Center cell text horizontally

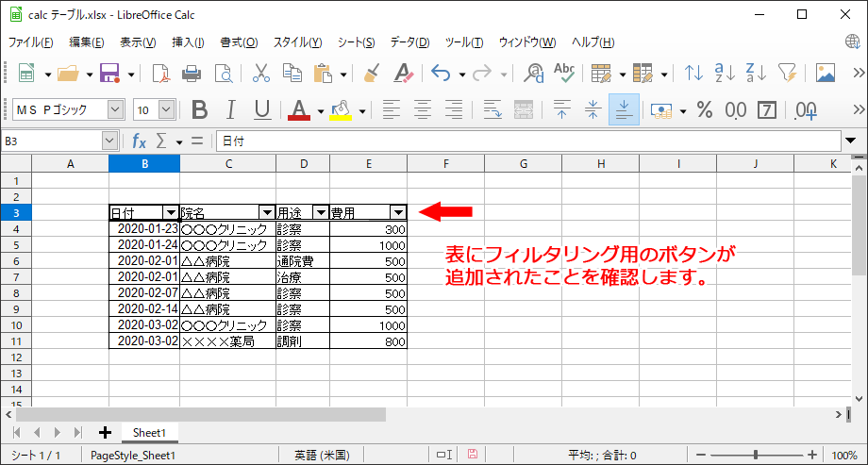pyautogui.click(x=423, y=109)
